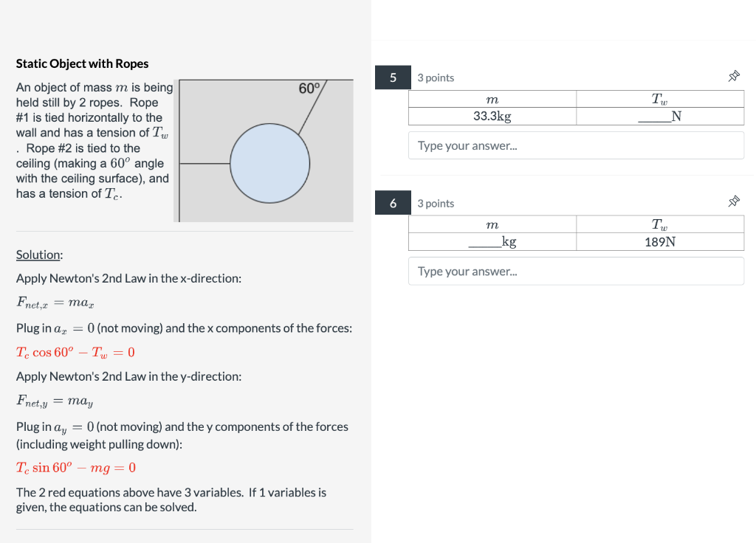Click the '3 points' label of question 6
756x543 pixels.
(436, 204)
